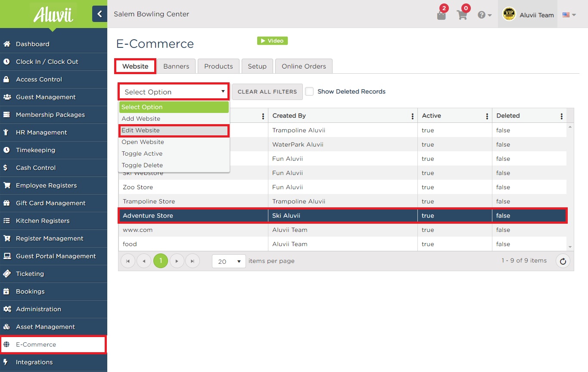Select the food row

pyautogui.click(x=342, y=244)
